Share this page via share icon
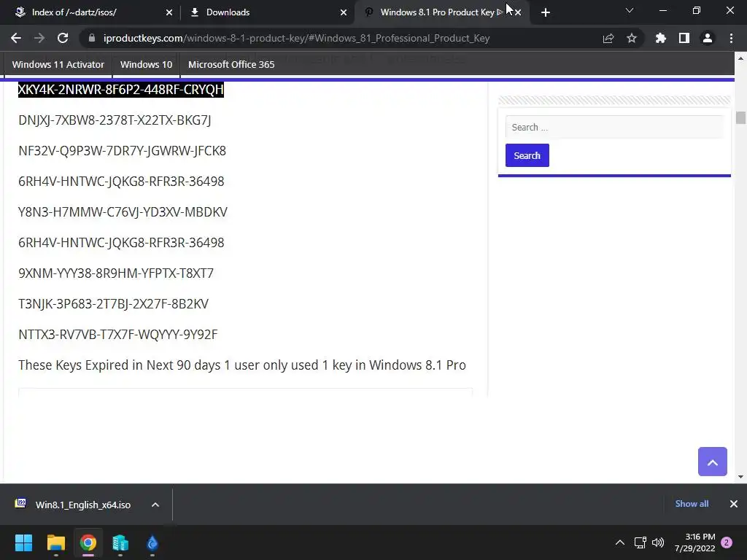The height and width of the screenshot is (560, 747). click(608, 38)
